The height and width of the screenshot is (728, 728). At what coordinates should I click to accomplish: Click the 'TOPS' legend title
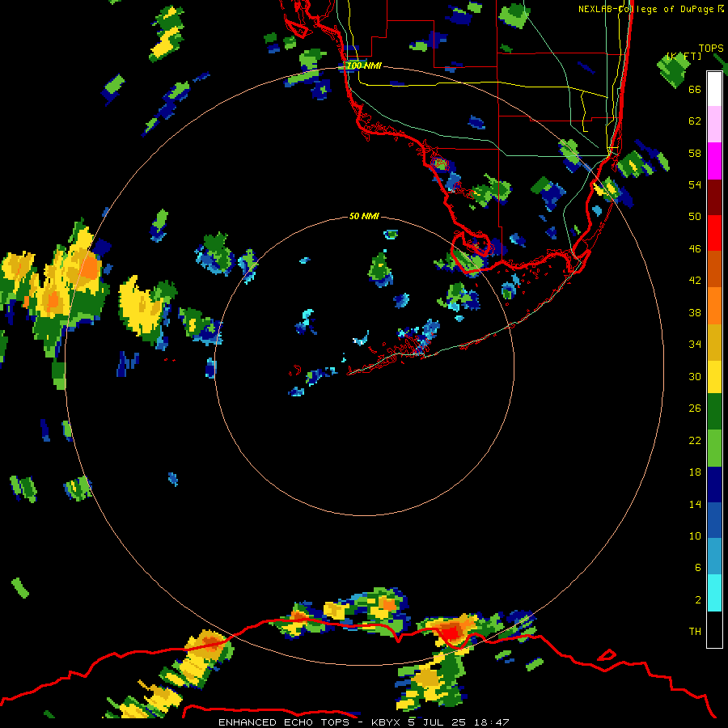(x=711, y=49)
